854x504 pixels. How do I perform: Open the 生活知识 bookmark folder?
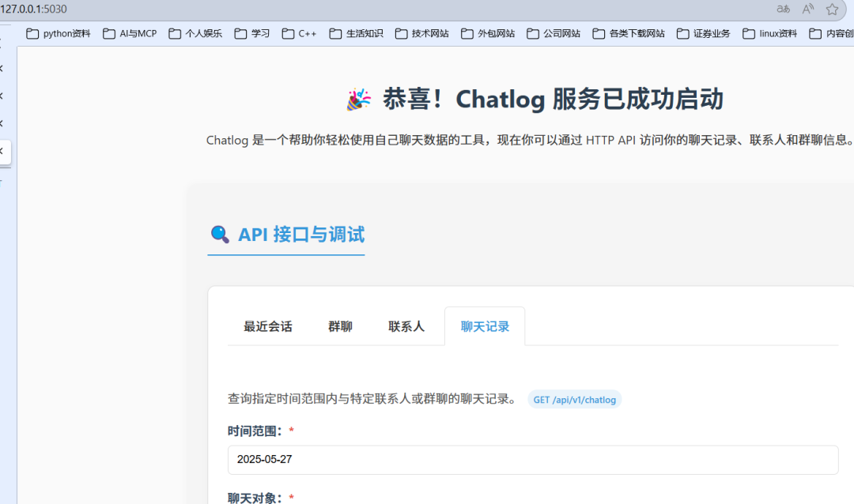[356, 34]
